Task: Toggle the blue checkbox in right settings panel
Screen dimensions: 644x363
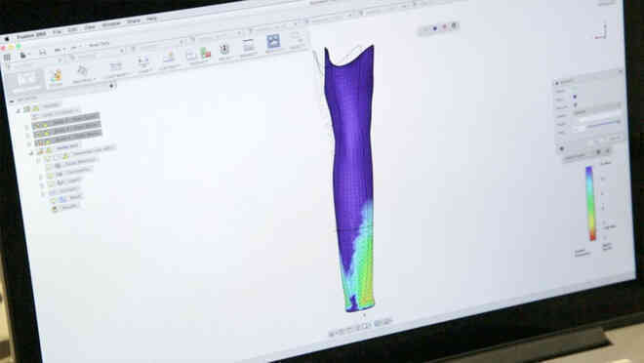Action: tap(575, 97)
